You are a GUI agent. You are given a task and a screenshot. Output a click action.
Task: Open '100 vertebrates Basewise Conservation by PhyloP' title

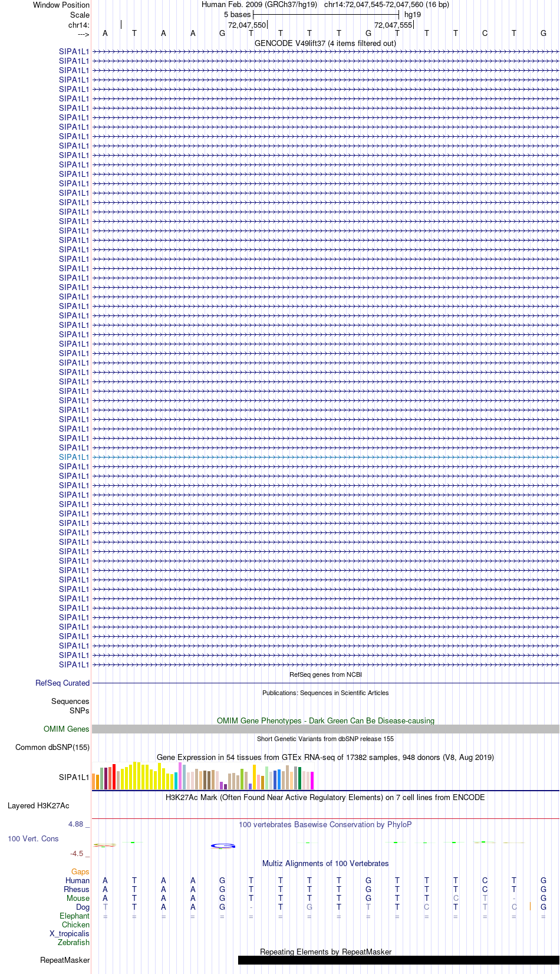tap(325, 824)
